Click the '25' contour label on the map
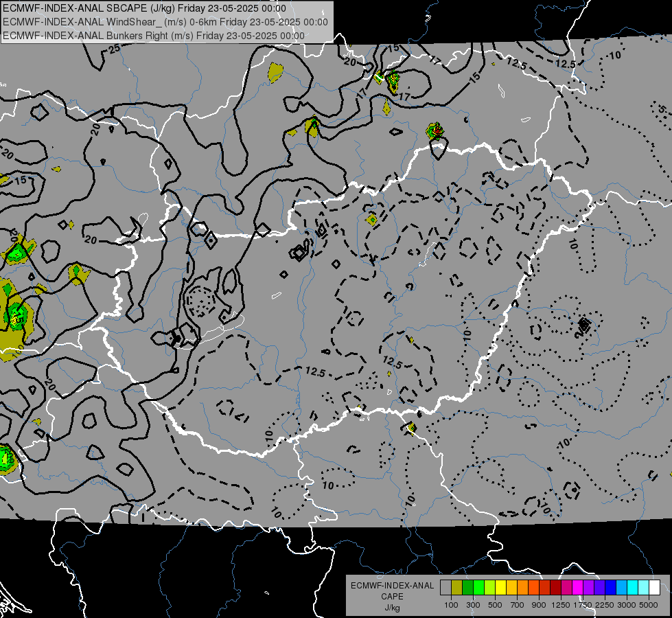The image size is (672, 618). click(x=114, y=49)
